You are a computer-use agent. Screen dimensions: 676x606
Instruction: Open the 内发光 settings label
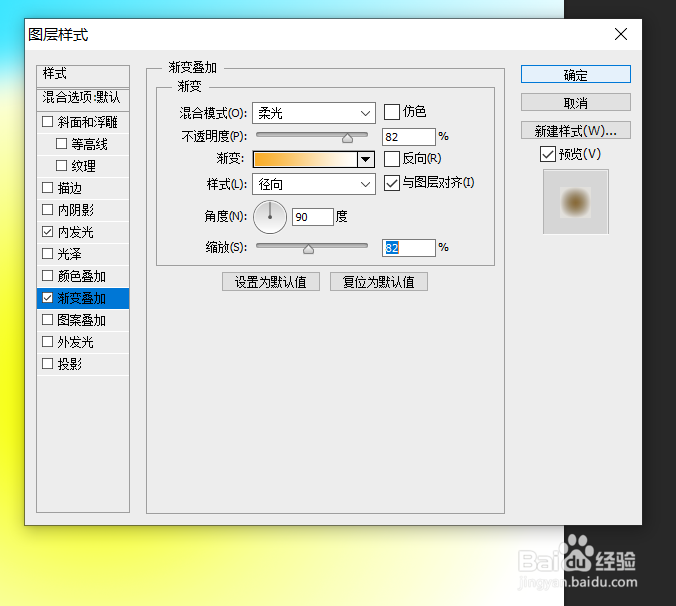[75, 232]
